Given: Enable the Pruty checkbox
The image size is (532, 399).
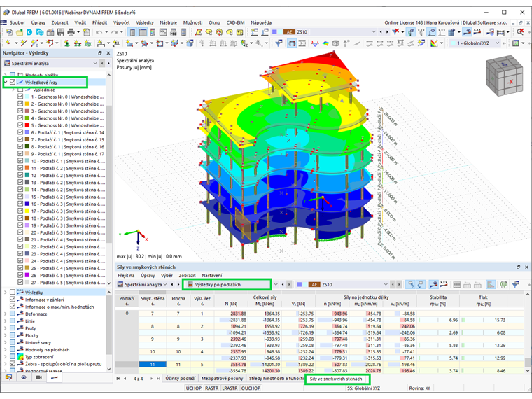Looking at the screenshot, I should coord(13,328).
